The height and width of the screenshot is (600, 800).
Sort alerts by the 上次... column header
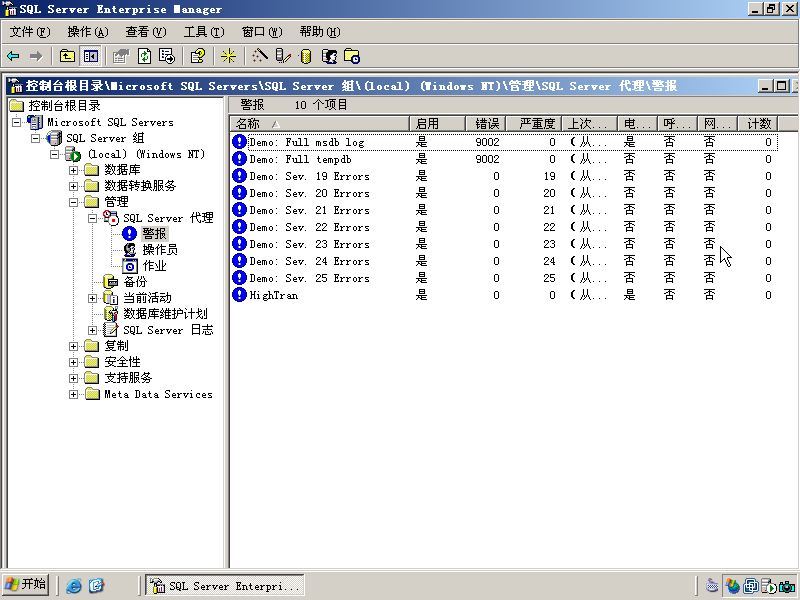589,123
